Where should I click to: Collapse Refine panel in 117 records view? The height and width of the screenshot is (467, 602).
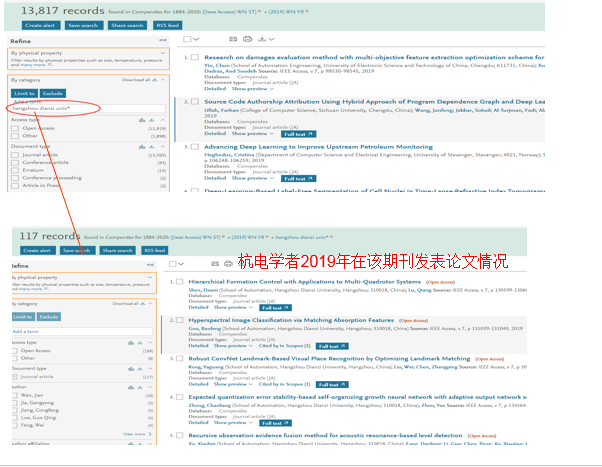tap(150, 265)
